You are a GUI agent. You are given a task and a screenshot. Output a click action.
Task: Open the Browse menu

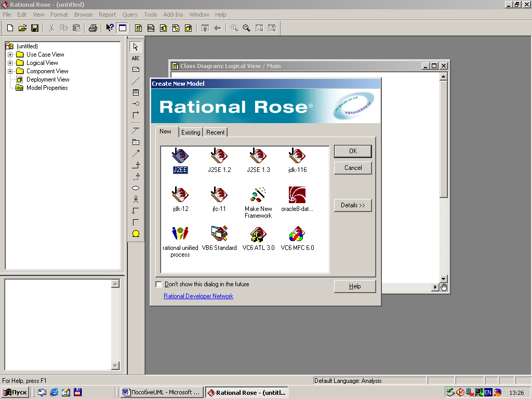(x=84, y=15)
